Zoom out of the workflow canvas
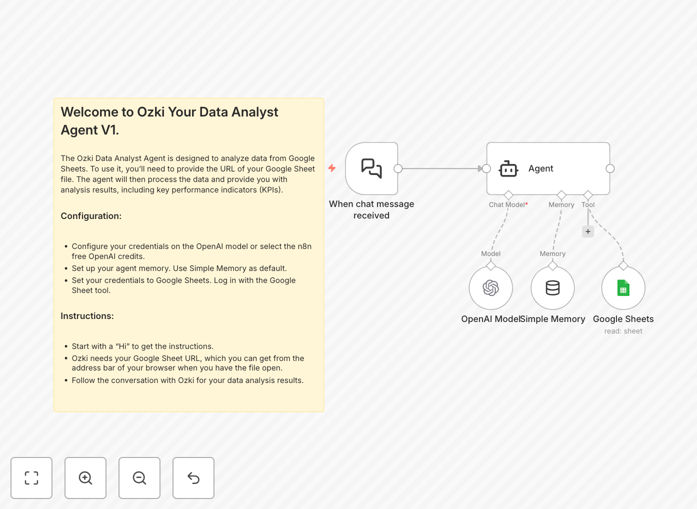Viewport: 697px width, 509px height. click(139, 478)
